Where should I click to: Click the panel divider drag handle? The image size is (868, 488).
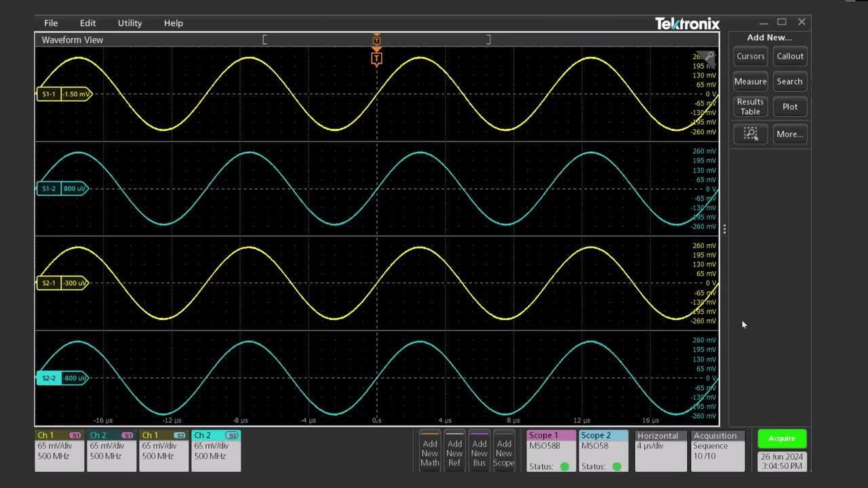pos(724,229)
